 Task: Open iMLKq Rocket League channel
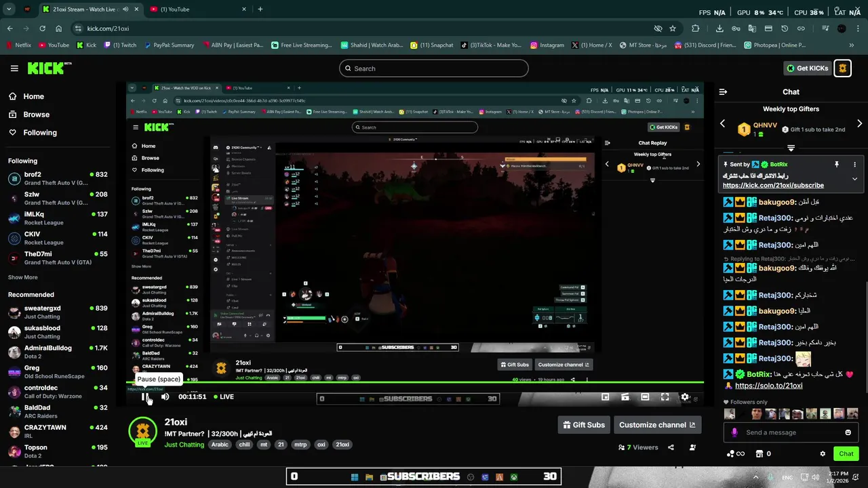point(58,218)
